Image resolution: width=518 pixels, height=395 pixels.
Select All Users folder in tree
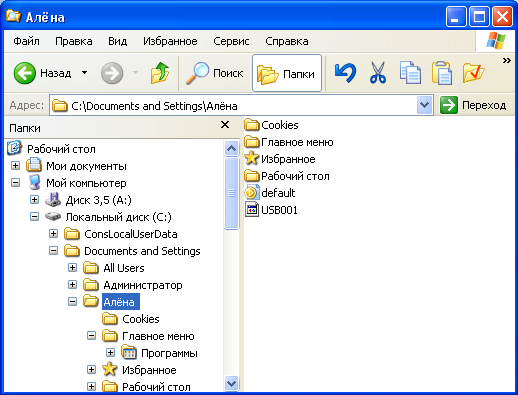(x=124, y=268)
